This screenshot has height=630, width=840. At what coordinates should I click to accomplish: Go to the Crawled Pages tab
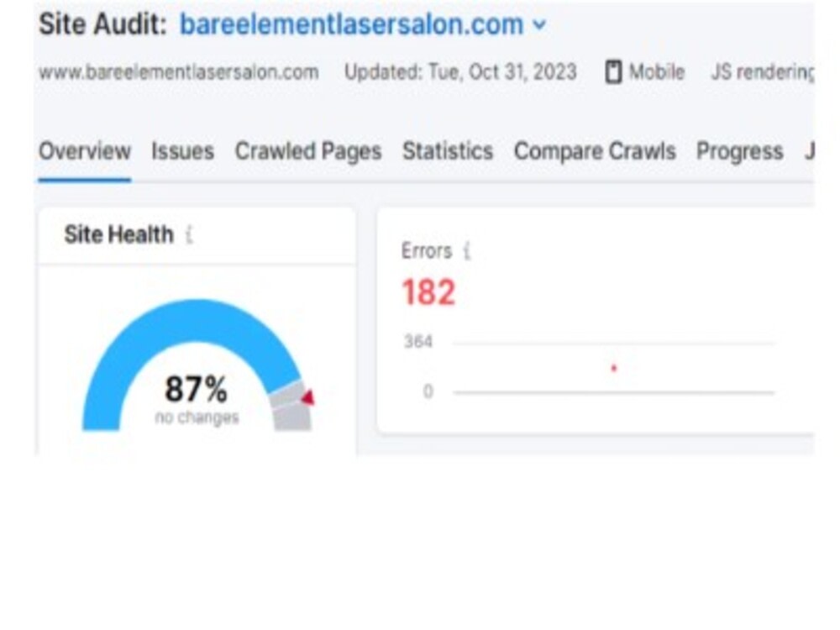click(x=308, y=151)
